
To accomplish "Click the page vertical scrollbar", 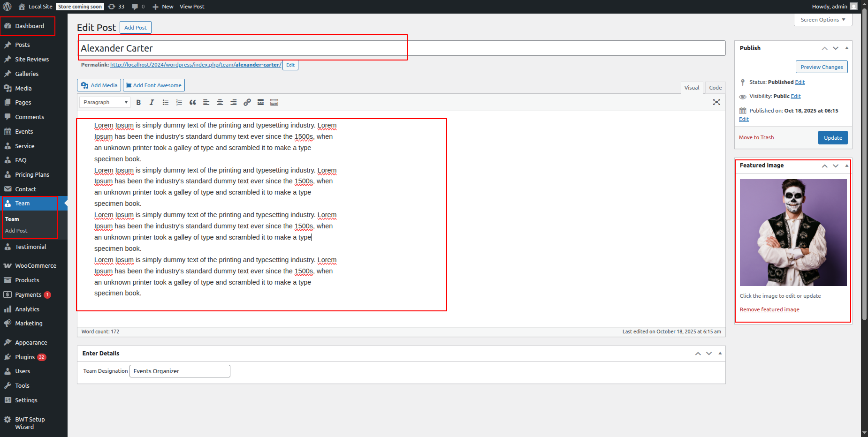I will 864,188.
